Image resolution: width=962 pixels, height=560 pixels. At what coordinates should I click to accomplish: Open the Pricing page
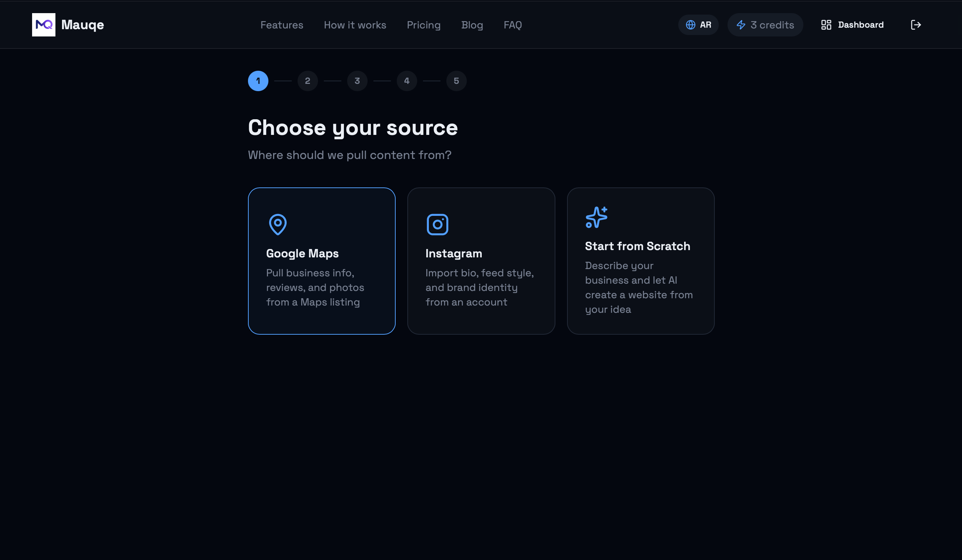pos(424,25)
